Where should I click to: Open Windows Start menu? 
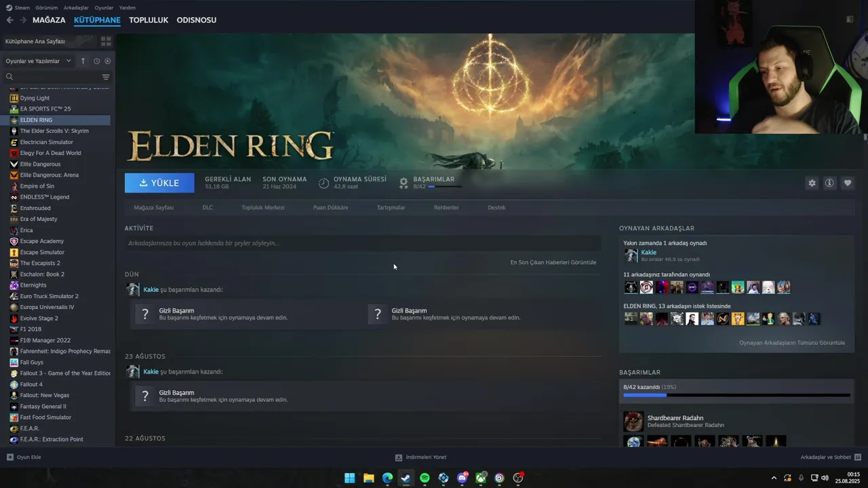point(349,478)
